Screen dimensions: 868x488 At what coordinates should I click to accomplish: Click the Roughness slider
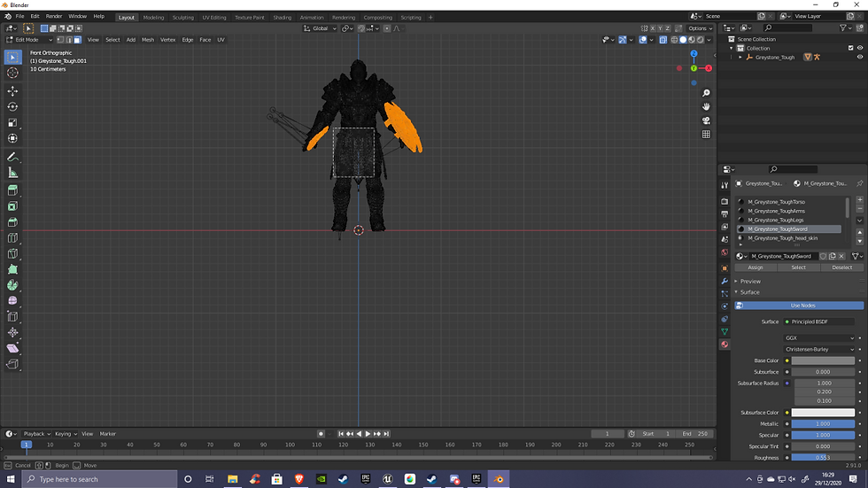(823, 458)
